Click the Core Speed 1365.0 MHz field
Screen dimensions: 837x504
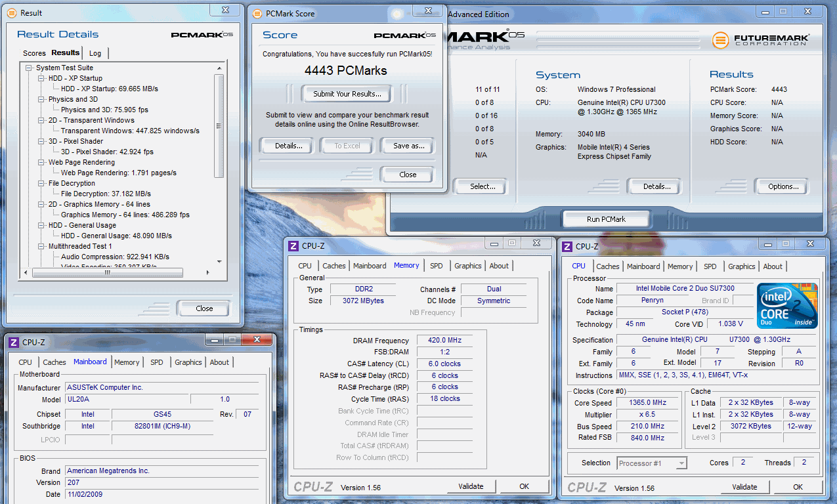click(649, 403)
